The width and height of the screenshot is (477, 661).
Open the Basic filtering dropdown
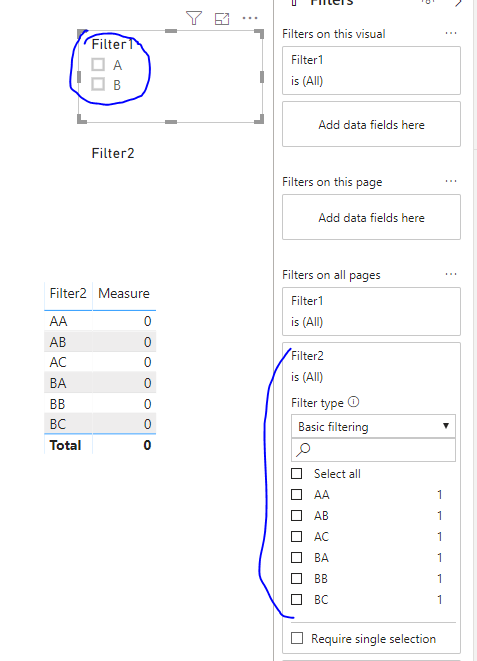(373, 427)
